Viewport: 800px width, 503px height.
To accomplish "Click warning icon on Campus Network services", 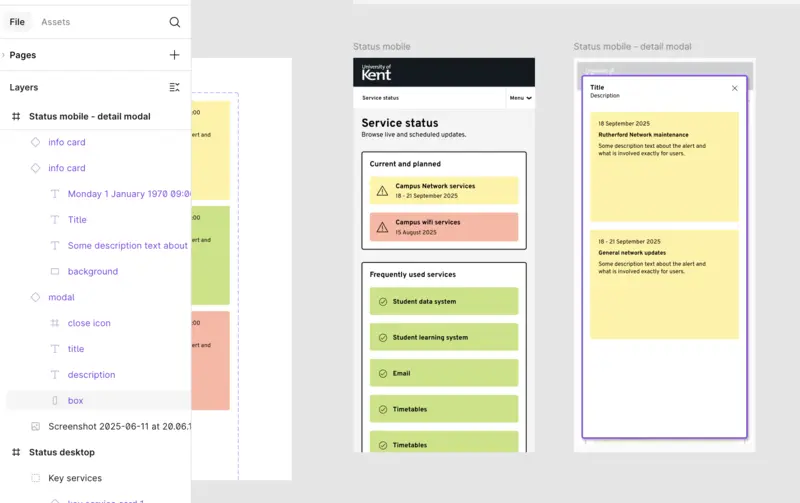I will tap(382, 190).
